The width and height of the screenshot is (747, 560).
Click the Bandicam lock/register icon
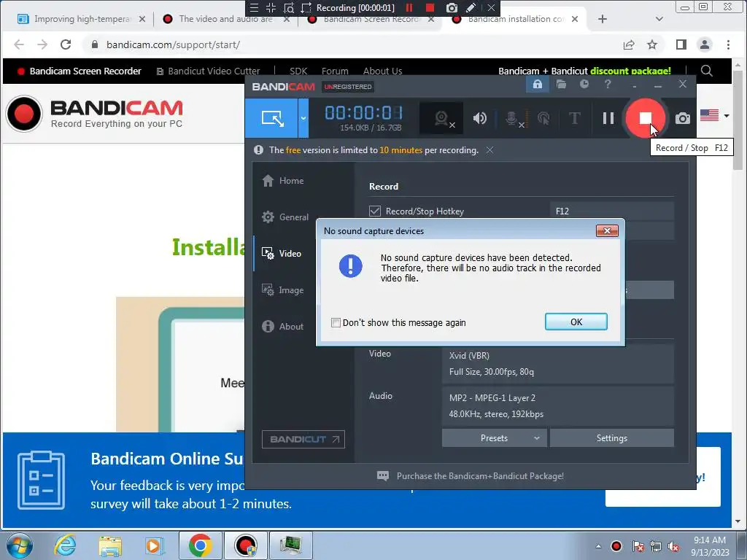pyautogui.click(x=538, y=85)
